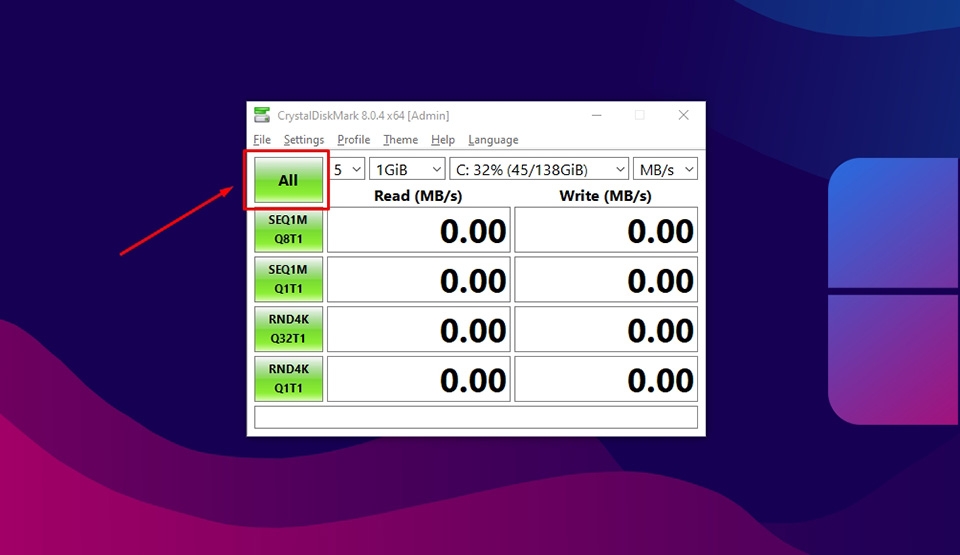Open the Help menu

(x=443, y=140)
